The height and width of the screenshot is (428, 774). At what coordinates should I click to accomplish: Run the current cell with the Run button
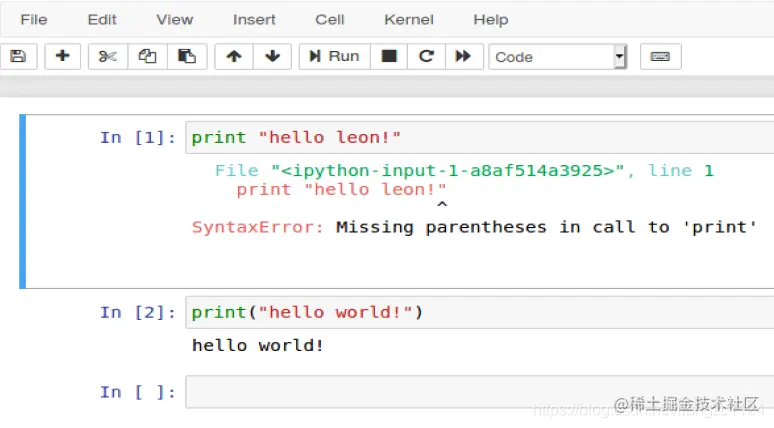[x=334, y=56]
